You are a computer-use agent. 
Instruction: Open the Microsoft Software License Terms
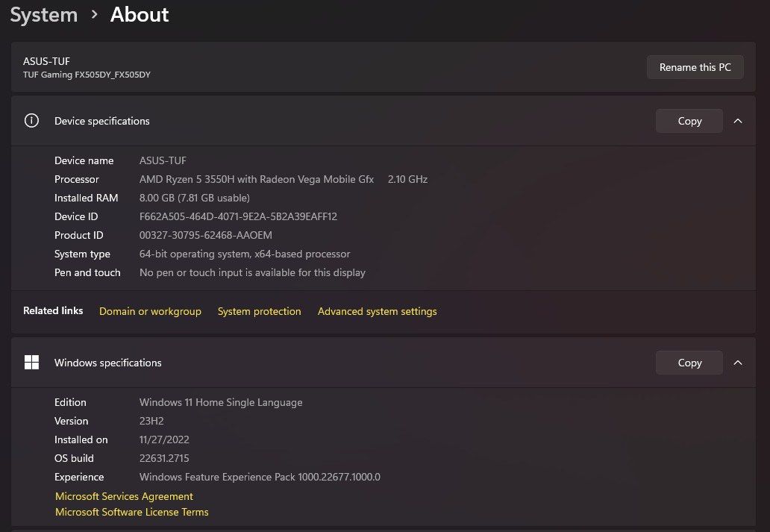[131, 512]
